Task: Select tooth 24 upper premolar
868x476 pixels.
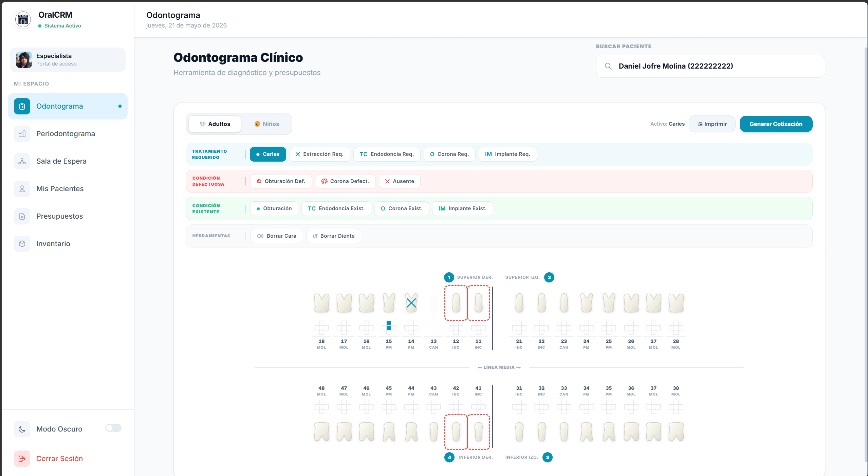Action: [x=586, y=303]
